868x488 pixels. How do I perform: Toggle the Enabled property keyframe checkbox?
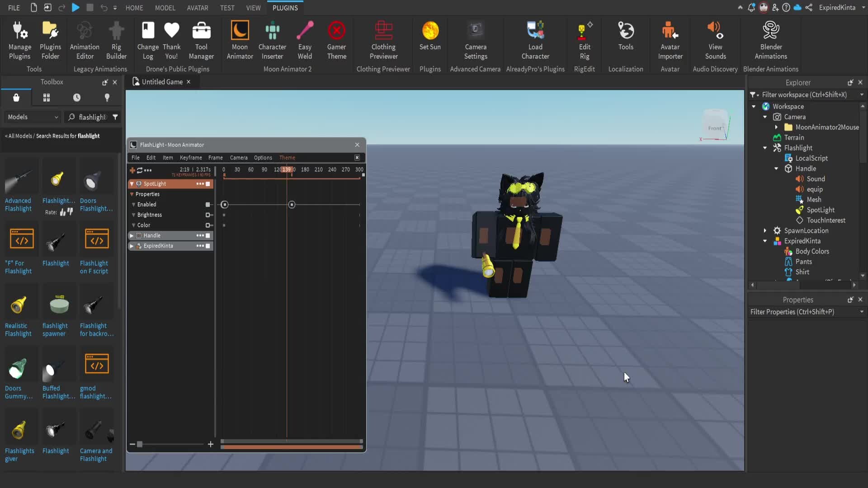[x=208, y=204]
